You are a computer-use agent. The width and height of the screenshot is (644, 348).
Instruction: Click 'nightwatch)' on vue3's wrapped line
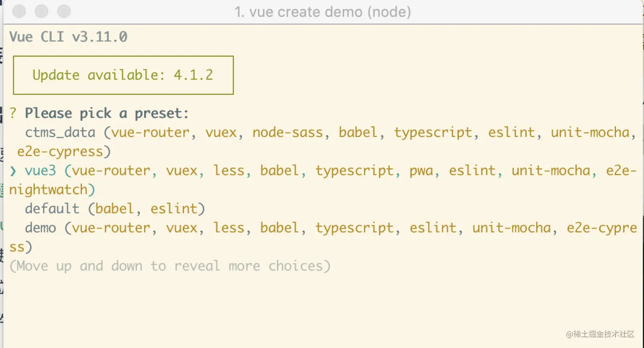(52, 190)
